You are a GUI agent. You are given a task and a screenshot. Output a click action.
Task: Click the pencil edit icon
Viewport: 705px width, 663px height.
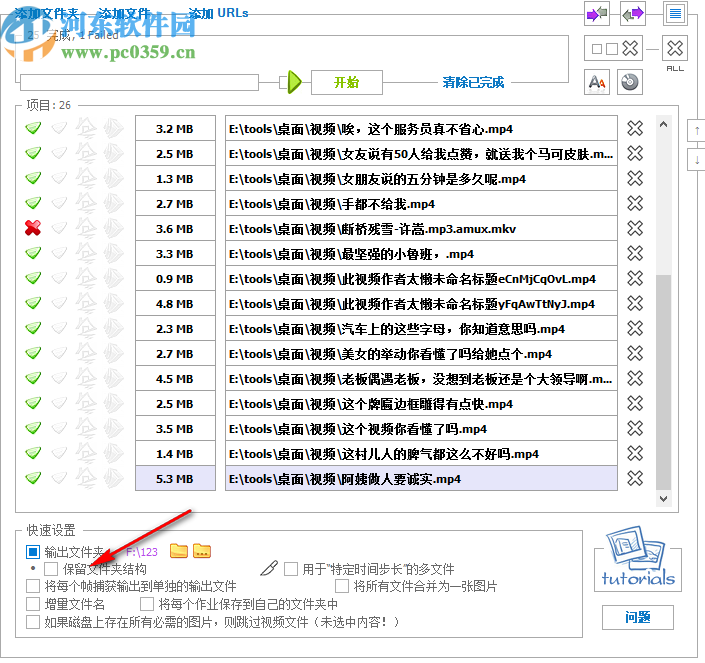coord(269,569)
